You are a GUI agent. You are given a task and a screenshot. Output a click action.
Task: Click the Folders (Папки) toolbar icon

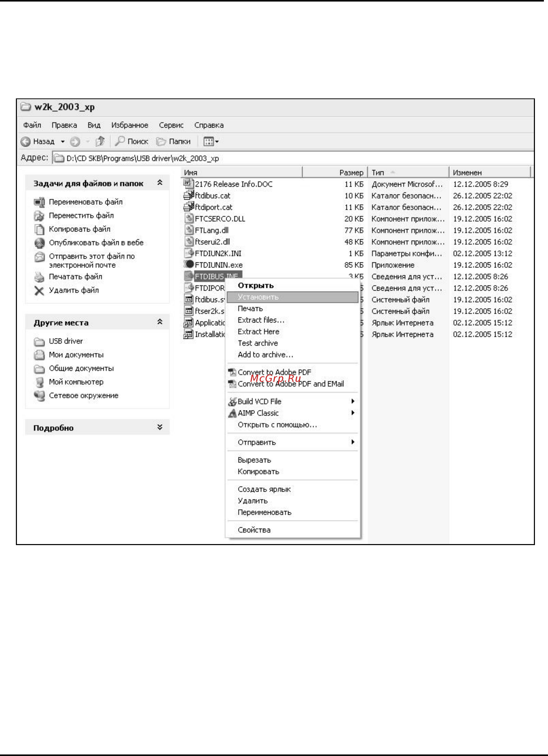161,142
